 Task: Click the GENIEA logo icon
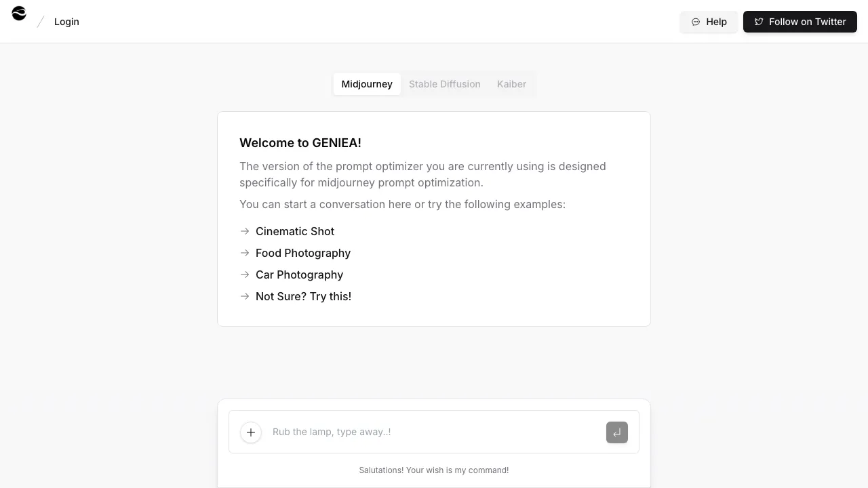[x=18, y=13]
